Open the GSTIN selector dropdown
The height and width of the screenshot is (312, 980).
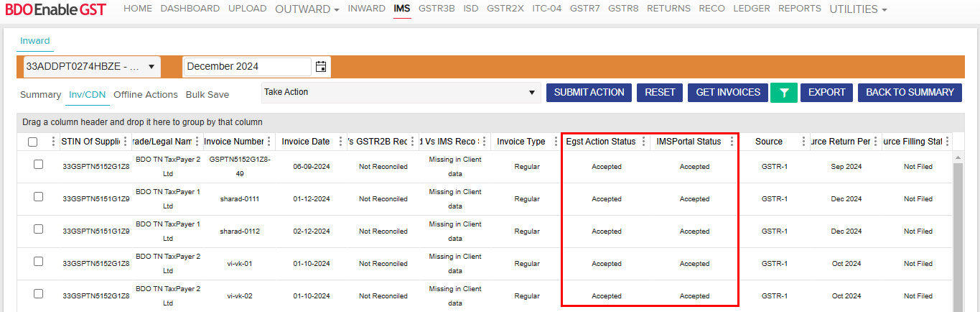tap(92, 67)
